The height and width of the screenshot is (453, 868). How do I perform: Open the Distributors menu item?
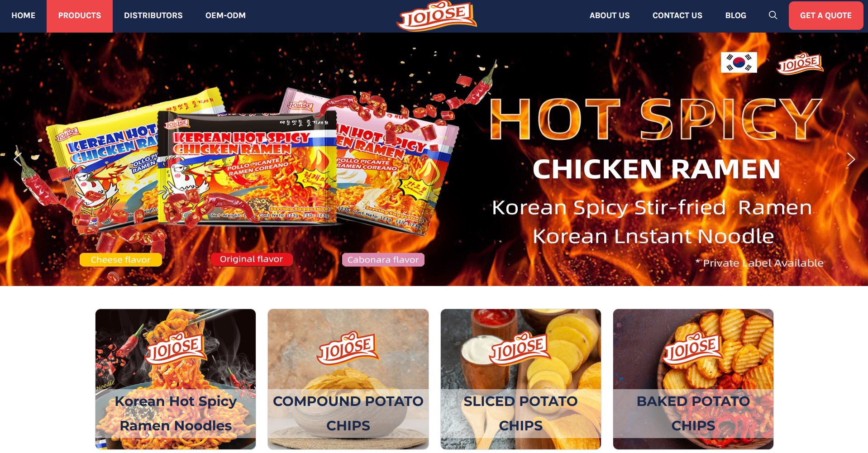coord(153,16)
